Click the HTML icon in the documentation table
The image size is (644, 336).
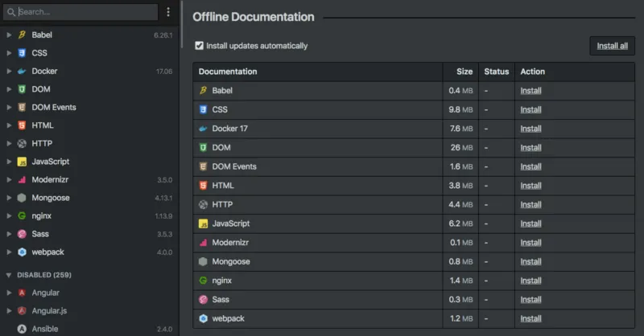203,186
